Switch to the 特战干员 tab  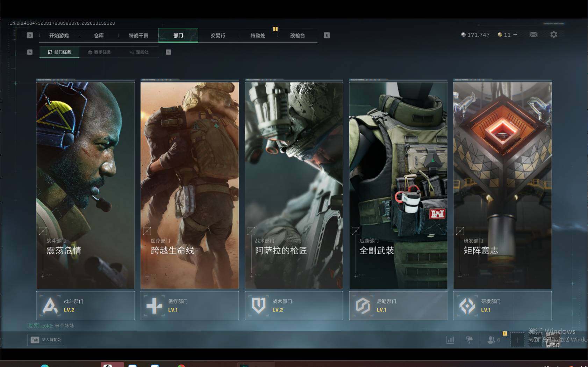tap(138, 35)
